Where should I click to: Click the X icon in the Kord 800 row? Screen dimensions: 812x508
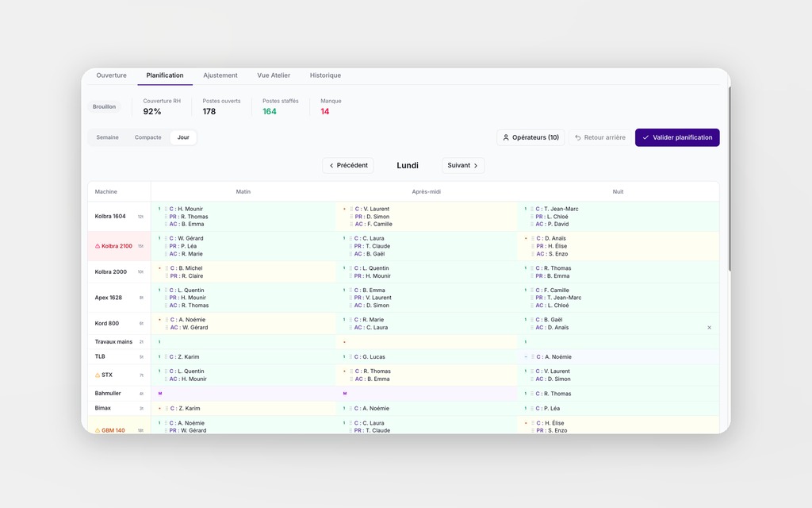(710, 328)
